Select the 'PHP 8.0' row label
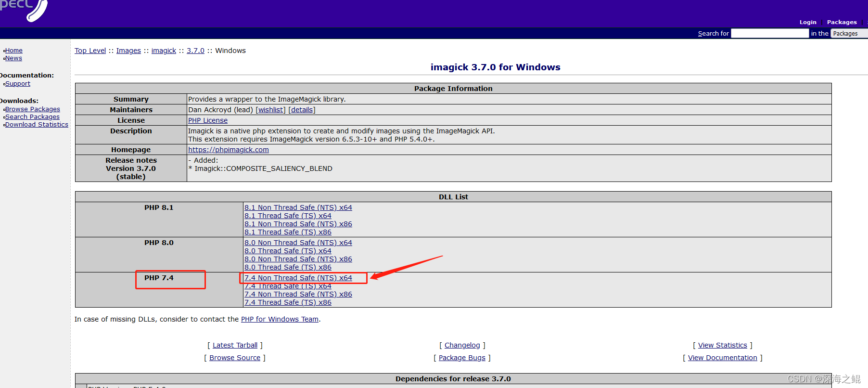 pyautogui.click(x=159, y=243)
